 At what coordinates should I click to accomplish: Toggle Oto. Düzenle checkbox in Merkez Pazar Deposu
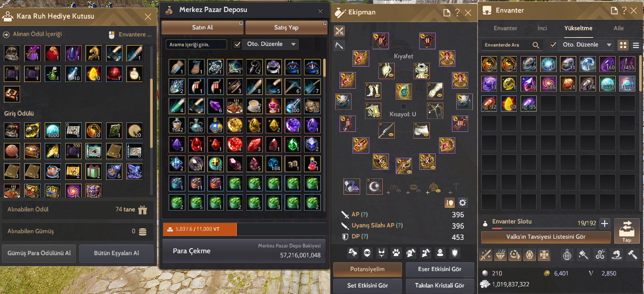237,44
